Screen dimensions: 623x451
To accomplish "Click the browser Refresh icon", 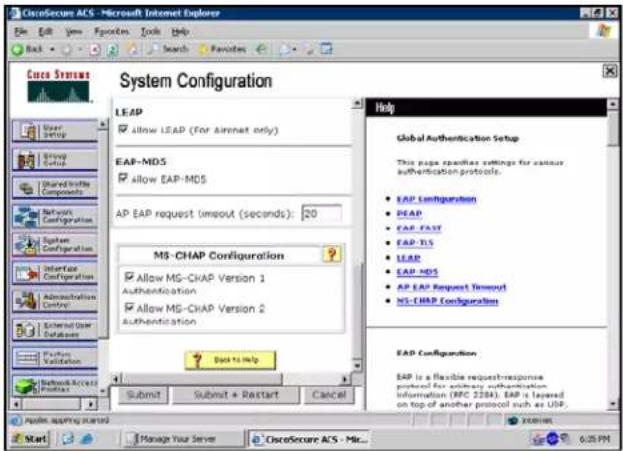I will coord(112,50).
